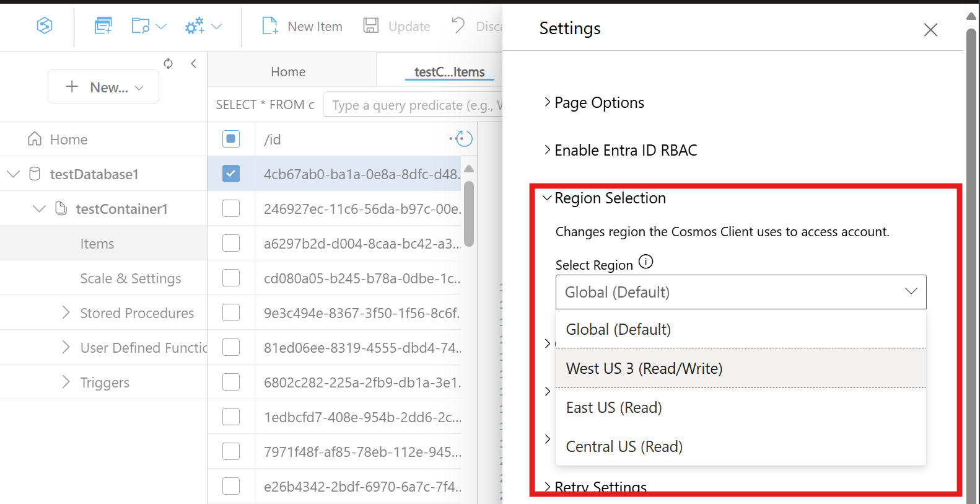Expand the Page Options section
980x504 pixels.
pyautogui.click(x=594, y=102)
